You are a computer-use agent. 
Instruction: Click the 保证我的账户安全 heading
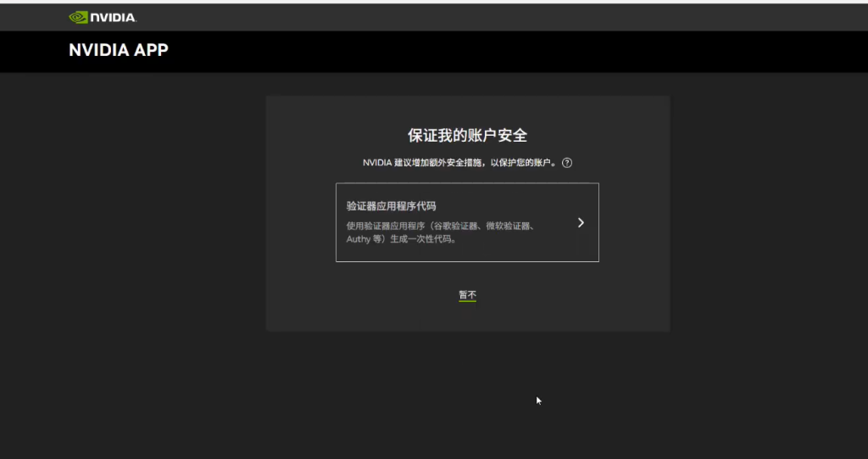[x=467, y=136]
